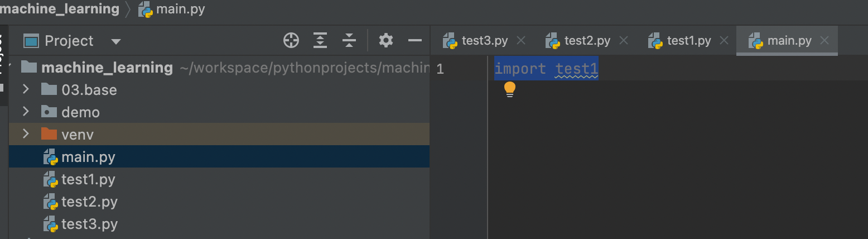Expand the demo folder
Image resolution: width=868 pixels, height=239 pixels.
[x=26, y=112]
